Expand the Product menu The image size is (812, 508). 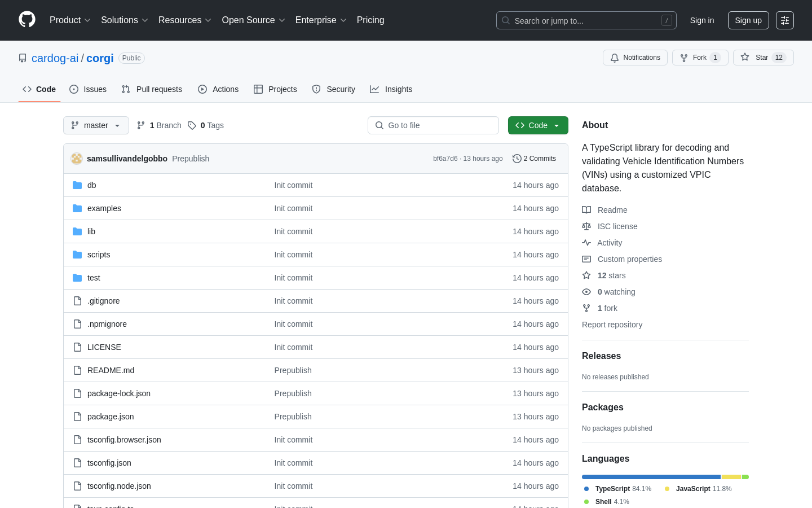coord(70,20)
